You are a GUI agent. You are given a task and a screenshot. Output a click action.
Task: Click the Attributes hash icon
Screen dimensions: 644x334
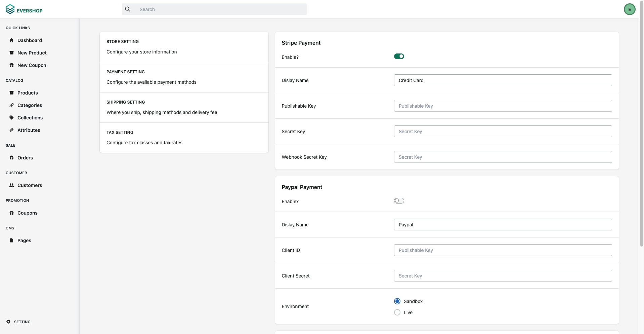click(11, 130)
